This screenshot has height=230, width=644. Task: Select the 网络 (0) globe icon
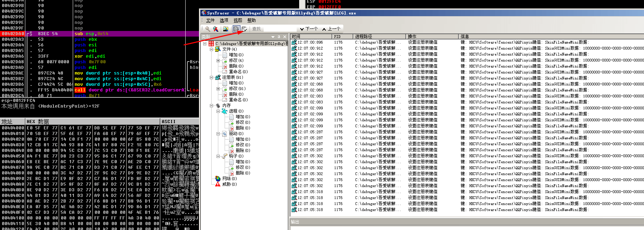click(x=218, y=179)
